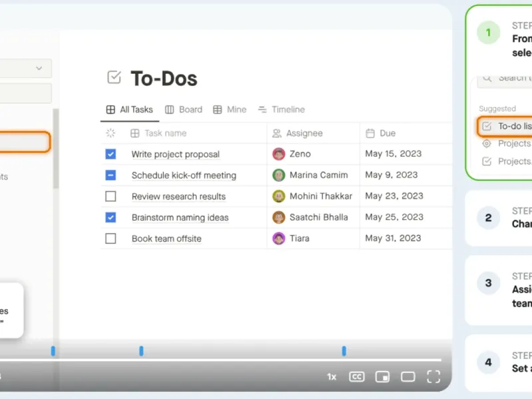Check the Review research results checkbox
This screenshot has width=532, height=399.
point(110,196)
